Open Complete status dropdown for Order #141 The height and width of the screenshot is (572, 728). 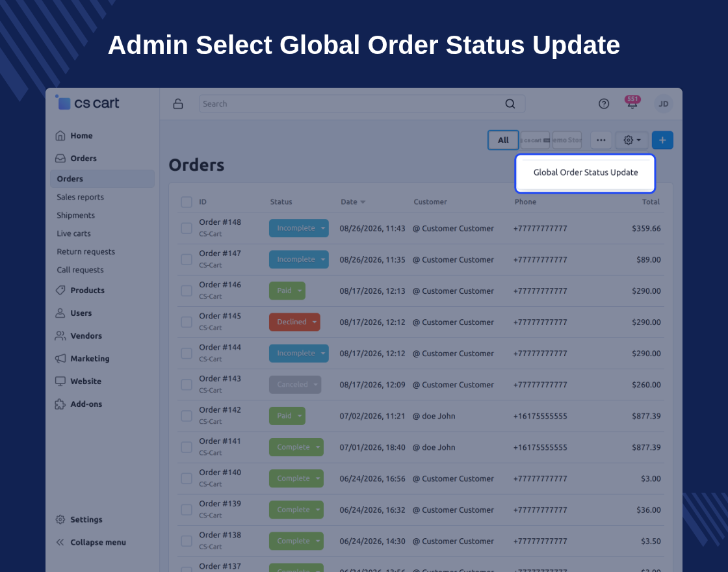296,447
